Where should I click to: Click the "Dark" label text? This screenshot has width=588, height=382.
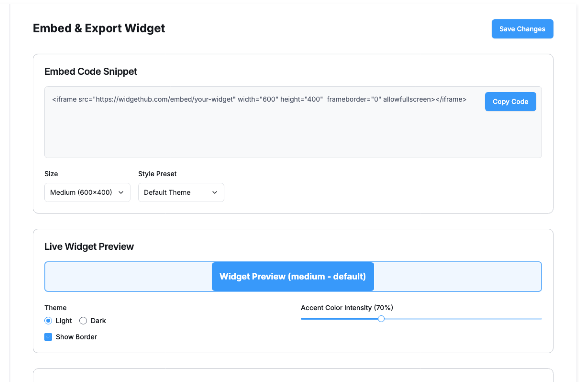98,320
